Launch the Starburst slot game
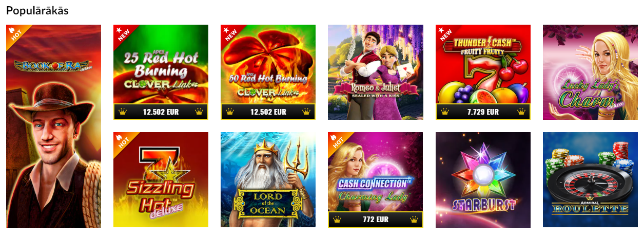The image size is (644, 236). [x=483, y=180]
